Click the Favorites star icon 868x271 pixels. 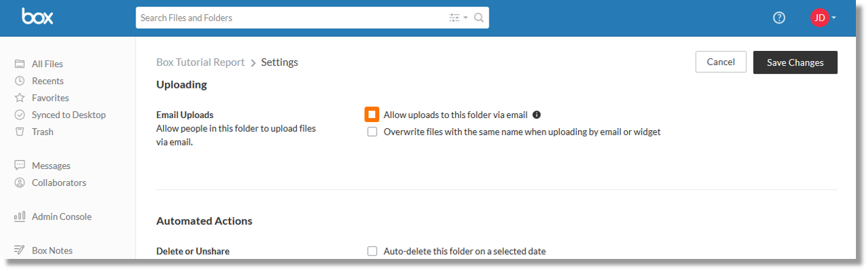(x=19, y=98)
